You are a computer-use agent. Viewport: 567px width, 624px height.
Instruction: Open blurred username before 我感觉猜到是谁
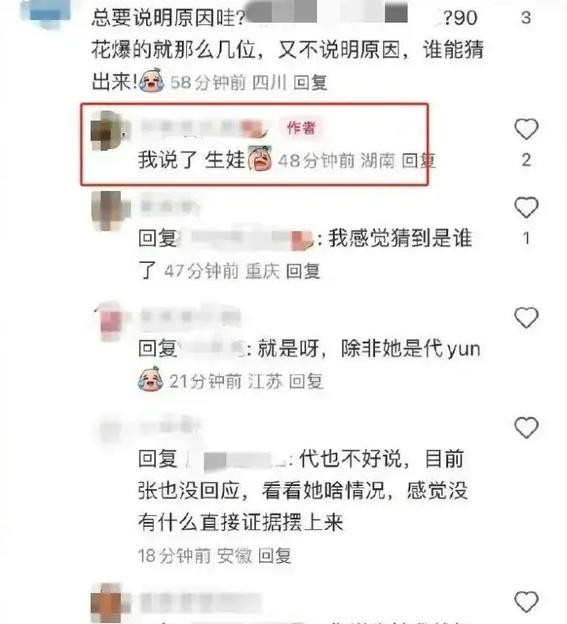(x=247, y=239)
